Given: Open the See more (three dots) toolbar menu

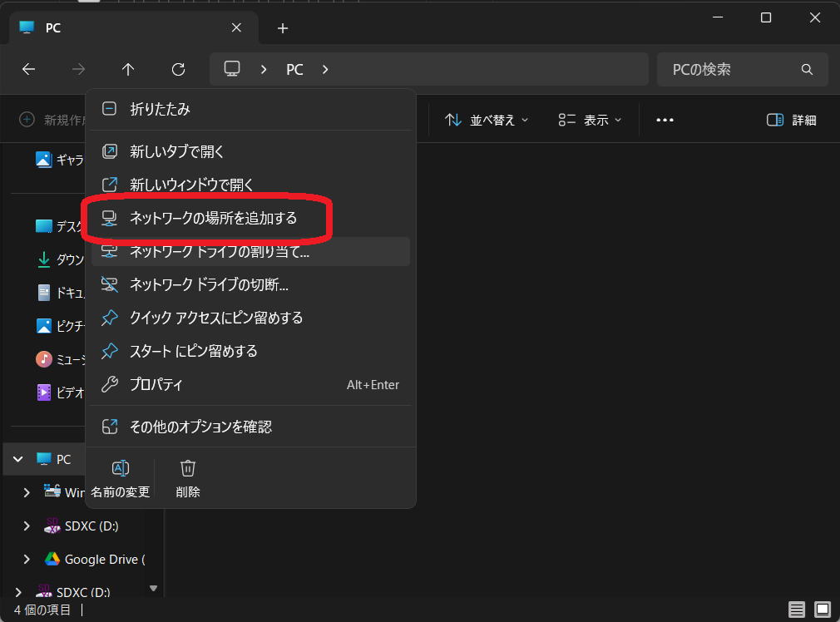Looking at the screenshot, I should 664,120.
